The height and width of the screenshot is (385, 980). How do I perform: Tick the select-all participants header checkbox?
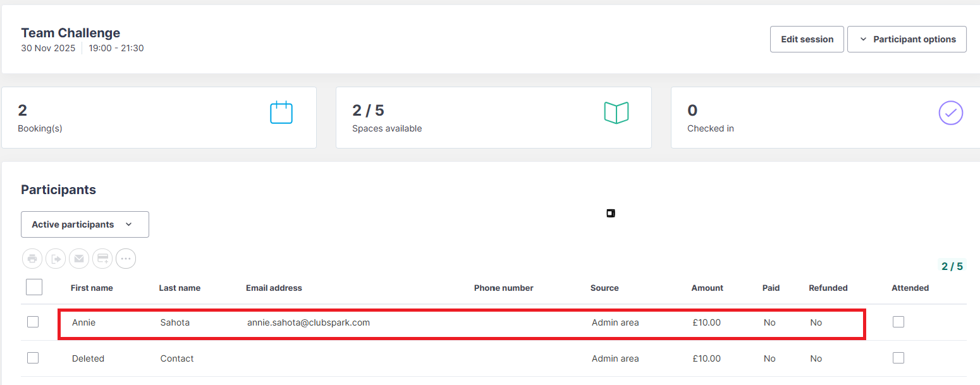tap(34, 288)
